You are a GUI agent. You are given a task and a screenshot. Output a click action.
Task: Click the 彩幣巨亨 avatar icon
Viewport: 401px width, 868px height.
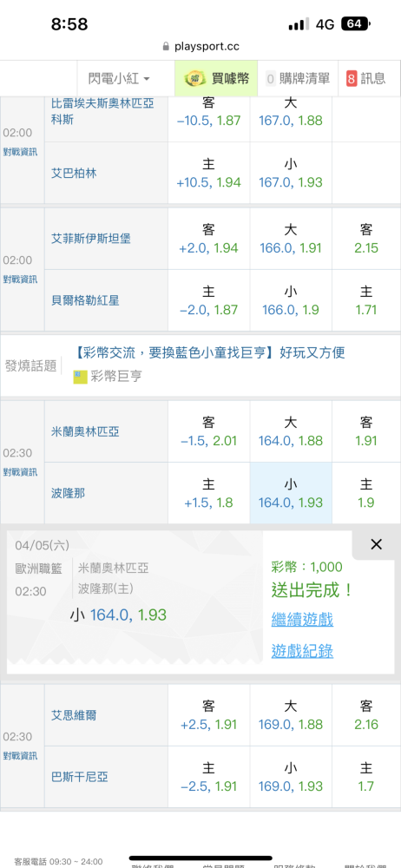coord(81,377)
